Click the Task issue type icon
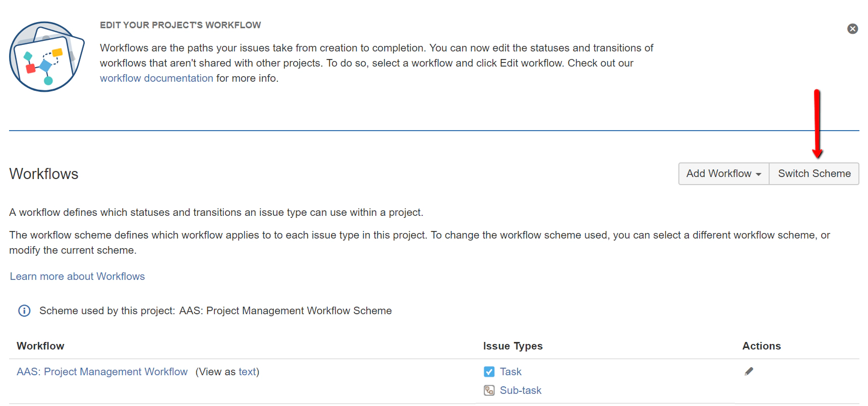Viewport: 868px width, 406px height. 489,372
